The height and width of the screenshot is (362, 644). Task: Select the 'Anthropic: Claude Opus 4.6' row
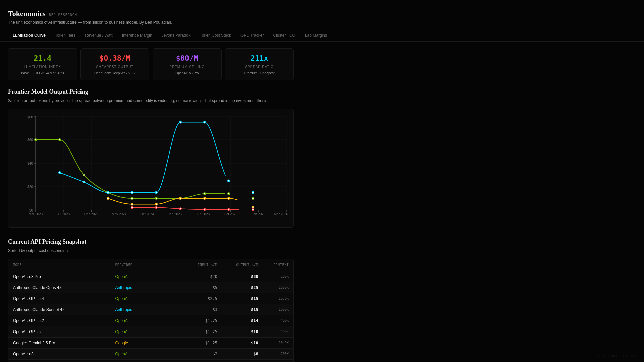click(x=151, y=288)
